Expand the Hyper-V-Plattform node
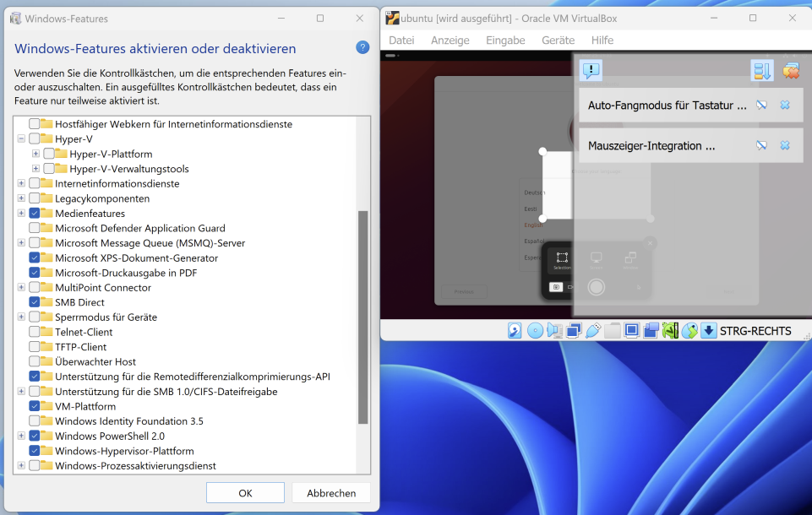This screenshot has height=515, width=812. point(35,154)
